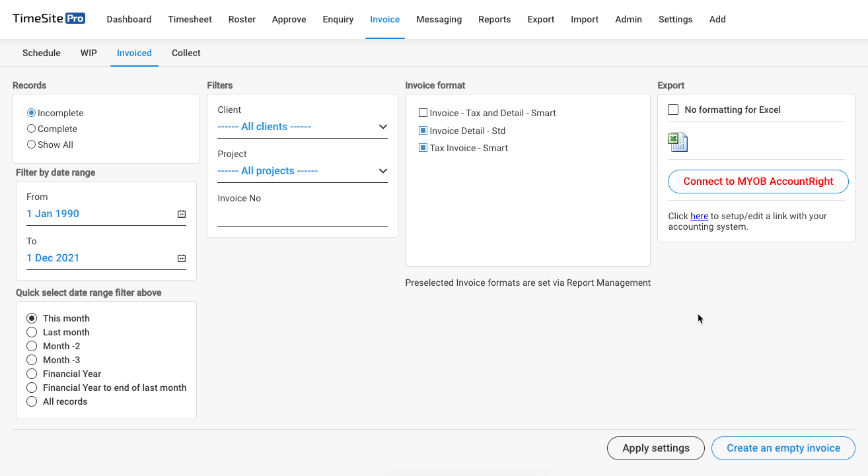Screen dimensions: 868x476
Task: Expand the Project dropdown list
Action: 303,171
